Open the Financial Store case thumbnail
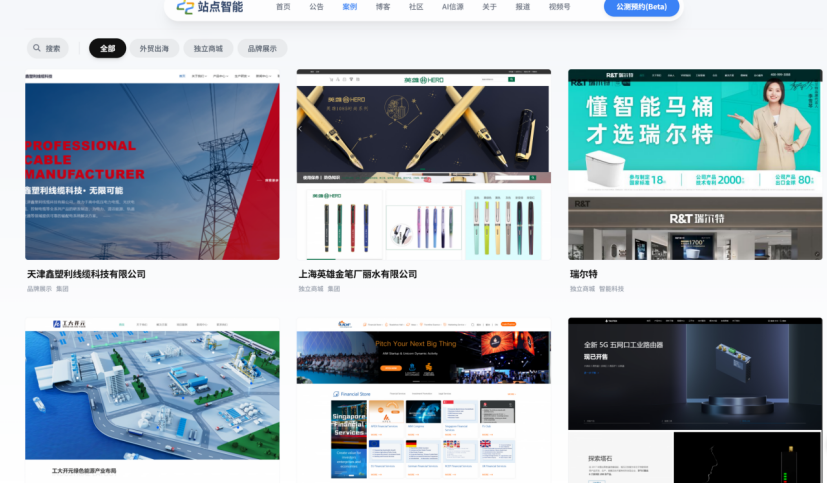The image size is (828, 483). (x=424, y=400)
